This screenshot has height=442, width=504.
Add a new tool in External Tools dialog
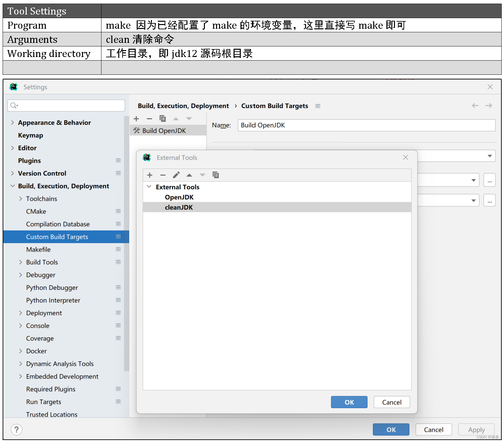(x=150, y=175)
